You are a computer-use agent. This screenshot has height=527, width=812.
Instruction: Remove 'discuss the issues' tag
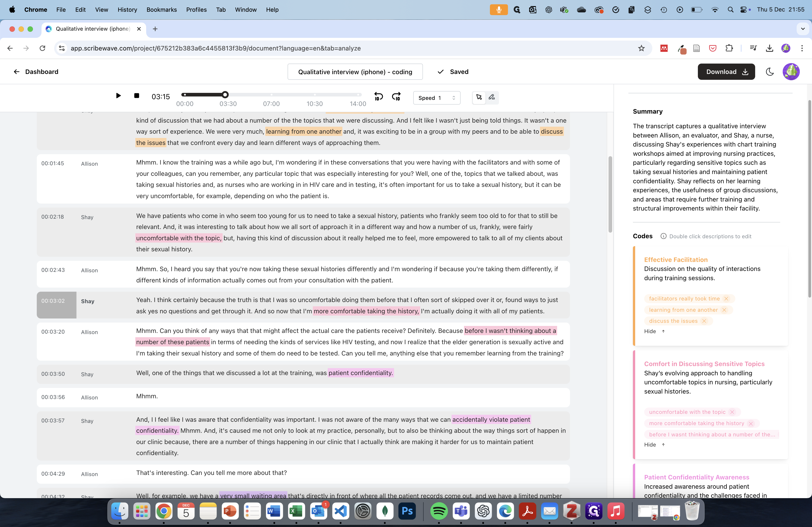(704, 321)
